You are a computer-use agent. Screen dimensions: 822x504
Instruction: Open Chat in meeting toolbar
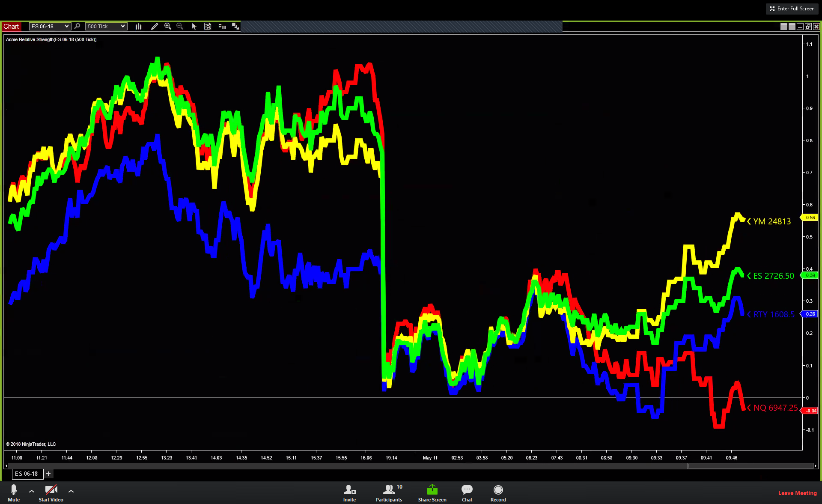pyautogui.click(x=467, y=492)
